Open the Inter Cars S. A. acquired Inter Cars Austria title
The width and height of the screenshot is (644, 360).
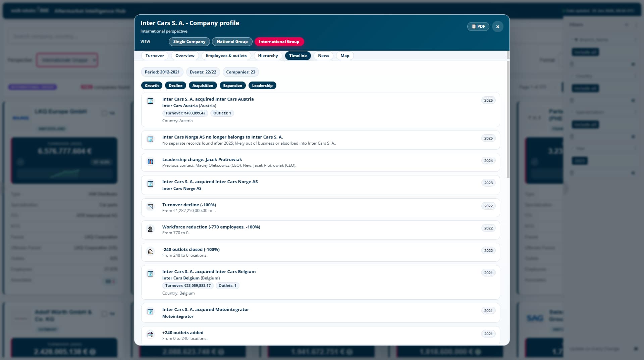208,99
